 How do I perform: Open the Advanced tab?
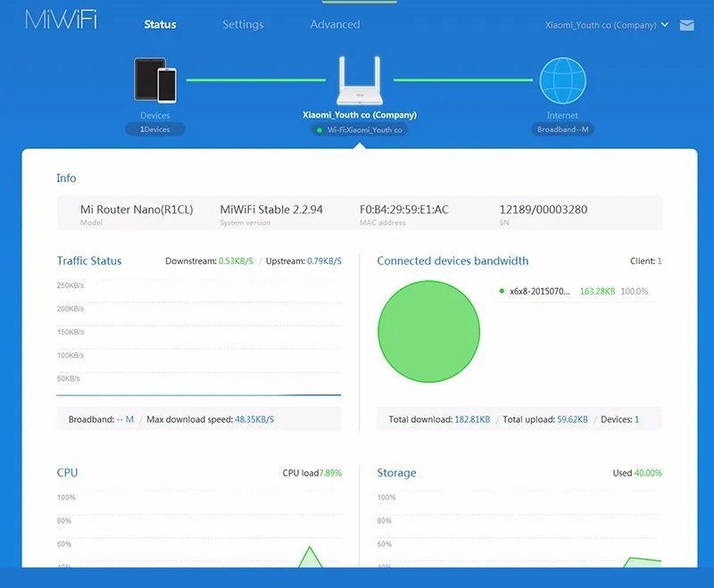(335, 25)
